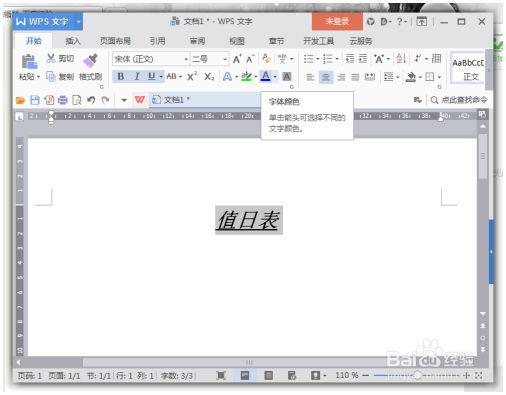
Task: Click the print icon in quick access
Action: click(63, 100)
